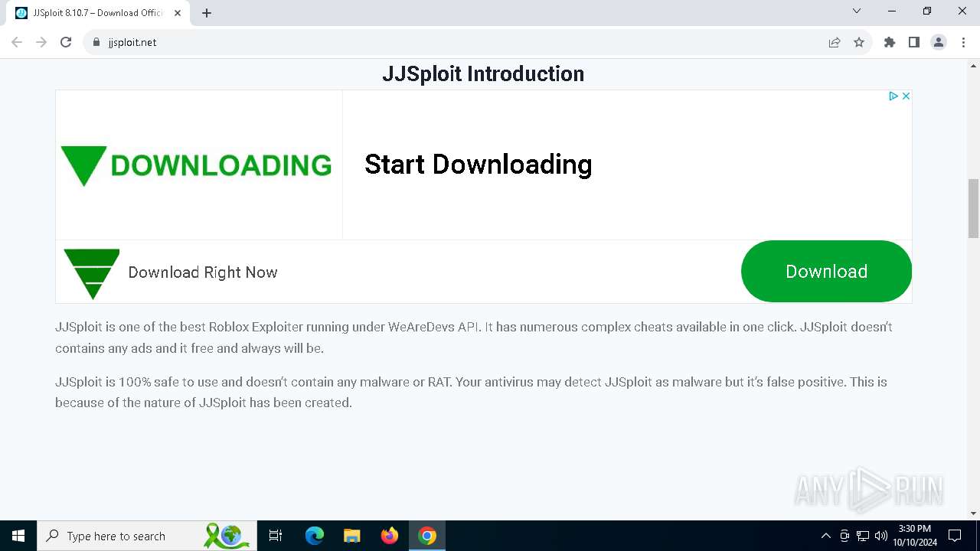The width and height of the screenshot is (980, 551).
Task: Close the JJSploit tab
Action: coord(178,13)
